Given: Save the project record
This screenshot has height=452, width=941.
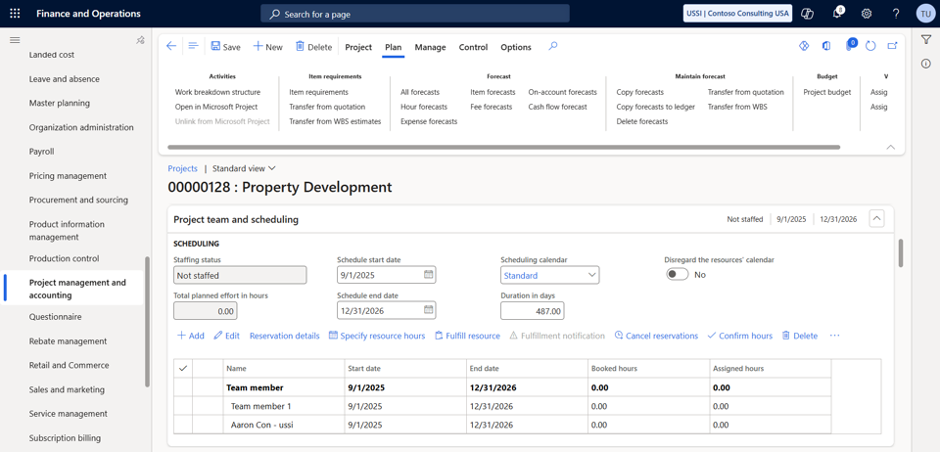Looking at the screenshot, I should pyautogui.click(x=226, y=47).
